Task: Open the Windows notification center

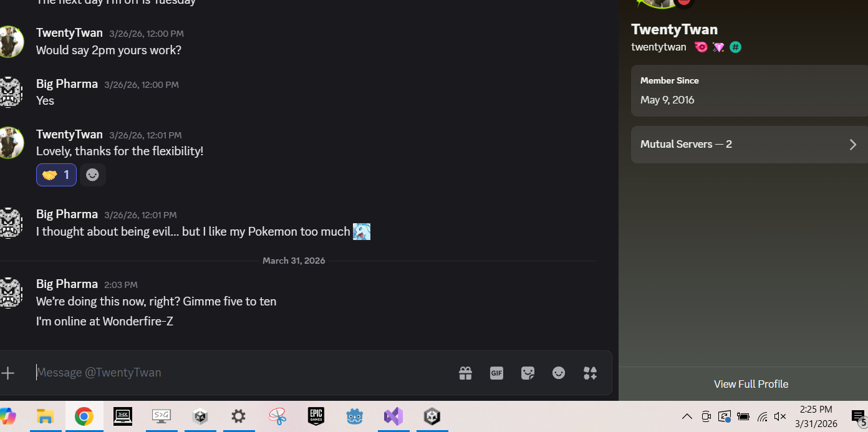Action: [858, 416]
